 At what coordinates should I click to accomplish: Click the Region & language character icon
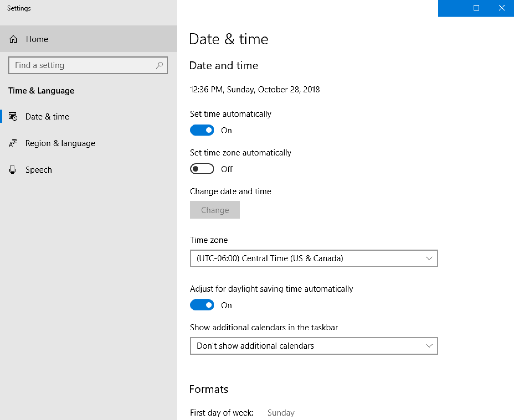(13, 143)
